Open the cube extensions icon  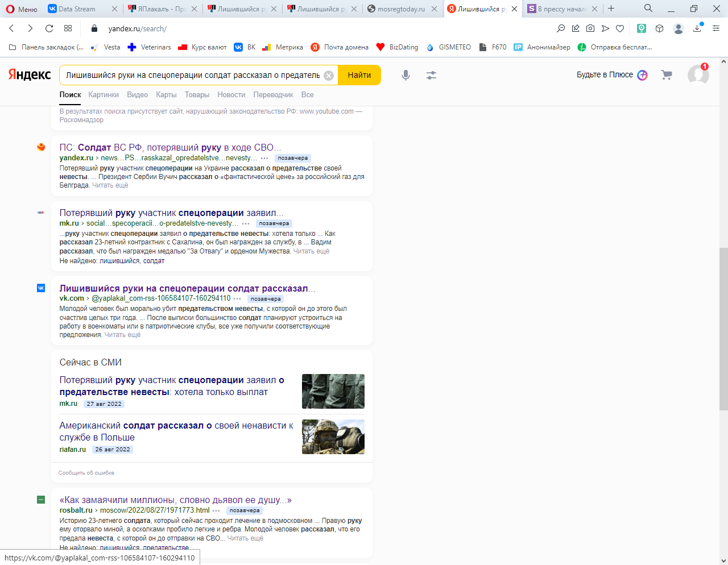[x=660, y=28]
